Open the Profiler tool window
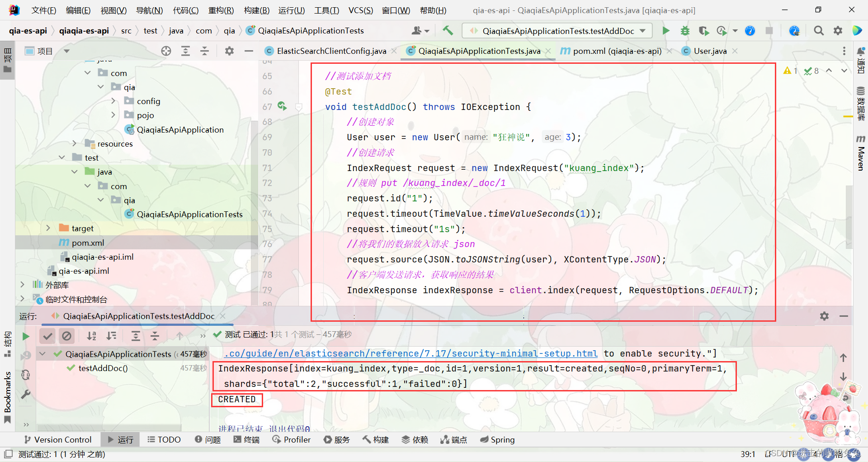 pyautogui.click(x=291, y=439)
